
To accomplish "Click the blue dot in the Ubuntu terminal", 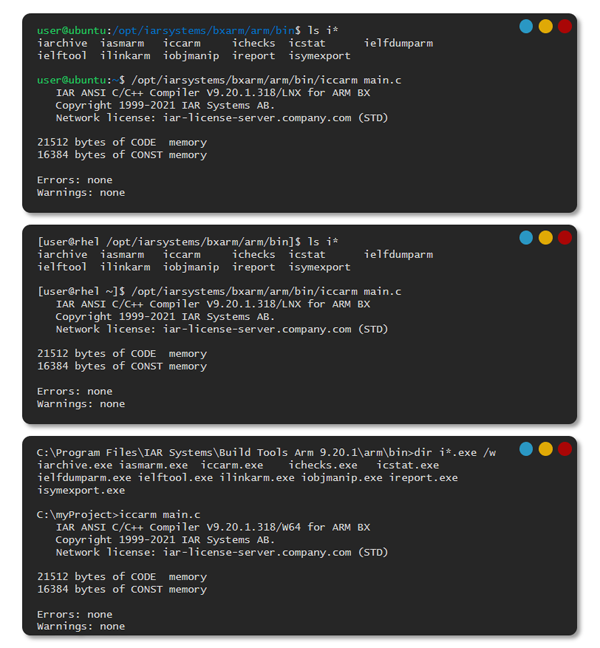I will pos(526,27).
